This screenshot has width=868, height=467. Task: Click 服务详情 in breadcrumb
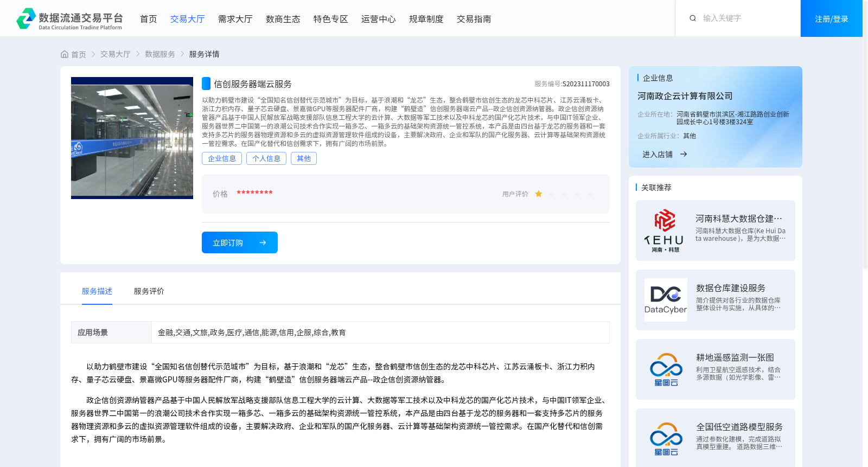point(205,54)
